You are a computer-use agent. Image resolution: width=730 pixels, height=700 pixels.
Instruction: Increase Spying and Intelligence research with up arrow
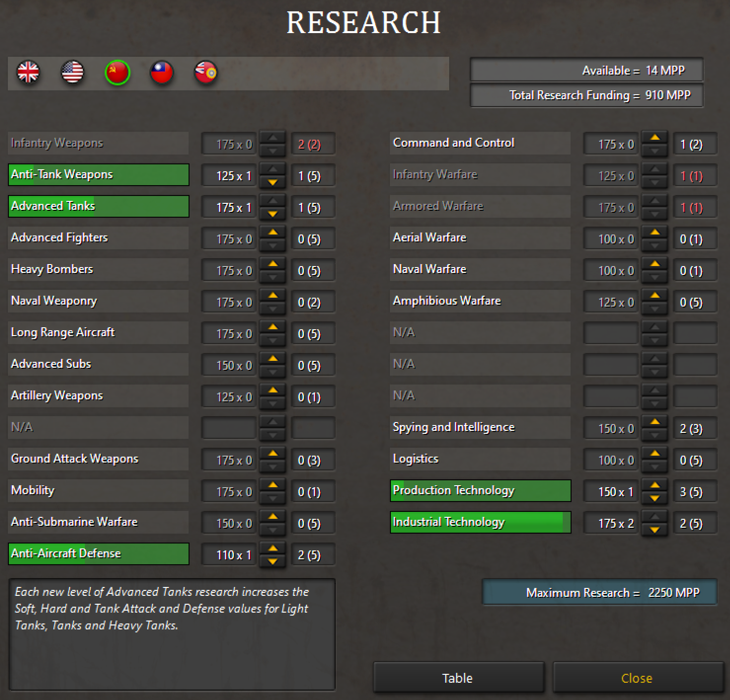(655, 423)
